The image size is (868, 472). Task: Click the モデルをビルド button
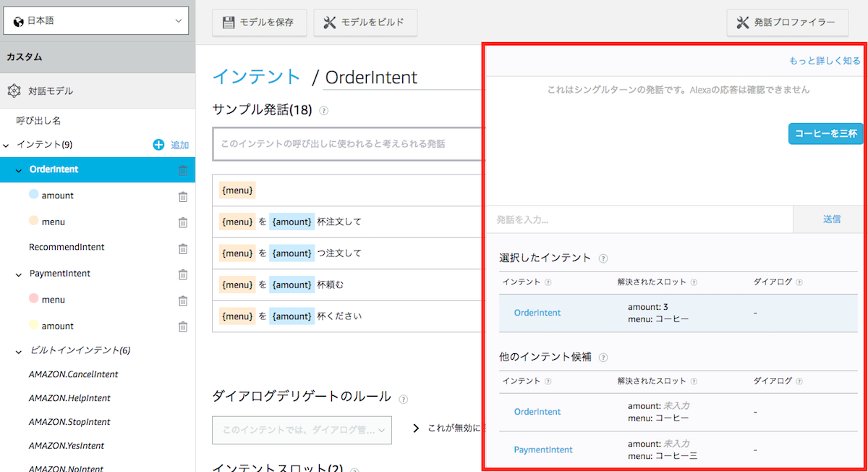[365, 22]
